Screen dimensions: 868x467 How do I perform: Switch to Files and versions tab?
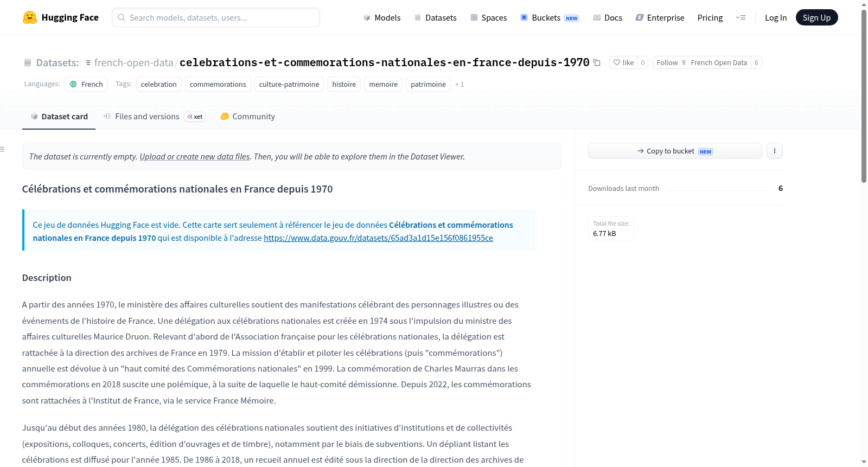(x=154, y=116)
